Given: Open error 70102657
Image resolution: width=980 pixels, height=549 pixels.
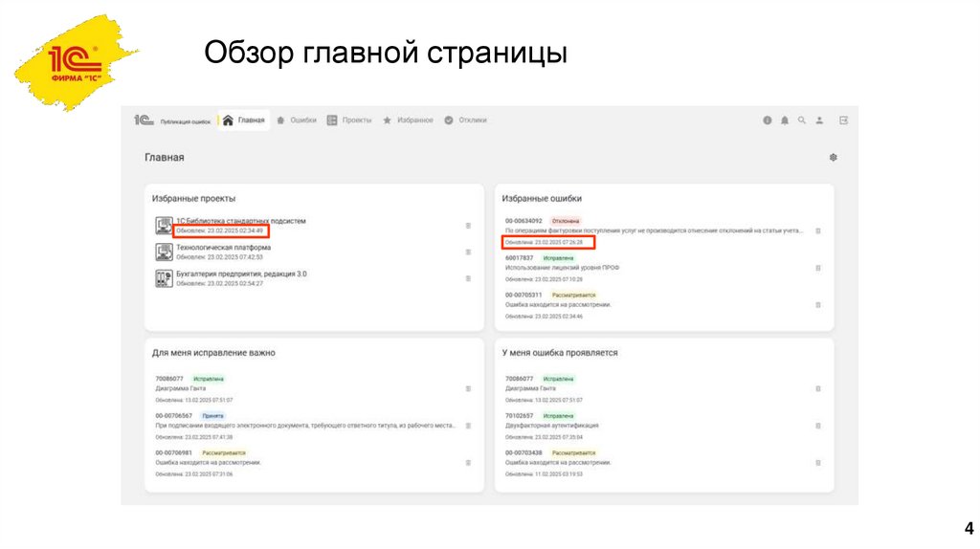Looking at the screenshot, I should coord(520,415).
